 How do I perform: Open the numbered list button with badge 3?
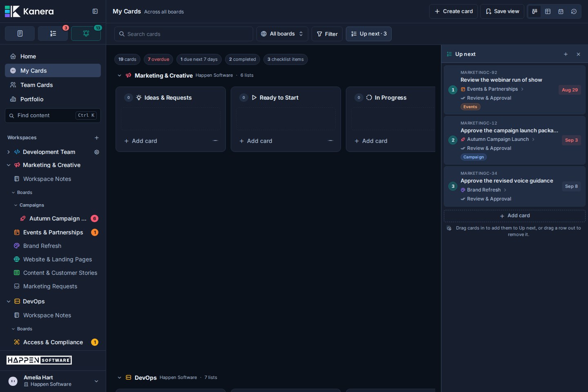53,33
